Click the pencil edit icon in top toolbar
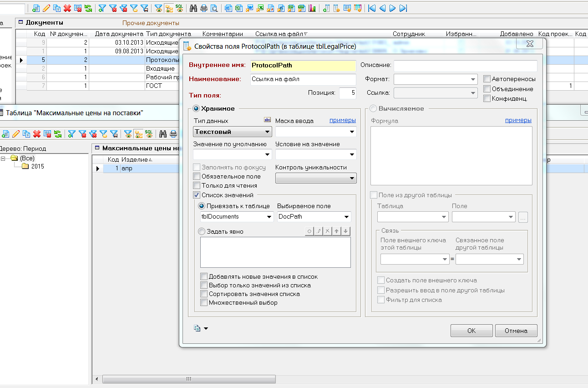Image resolution: width=588 pixels, height=388 pixels. 46,8
